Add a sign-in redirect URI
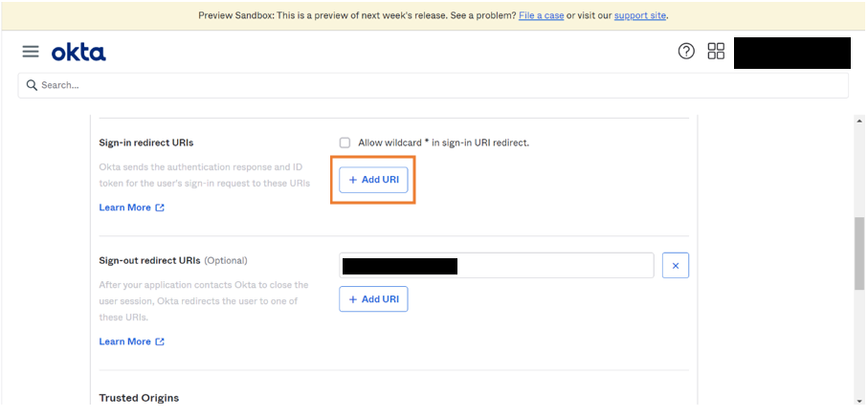Image resolution: width=868 pixels, height=417 pixels. [373, 180]
